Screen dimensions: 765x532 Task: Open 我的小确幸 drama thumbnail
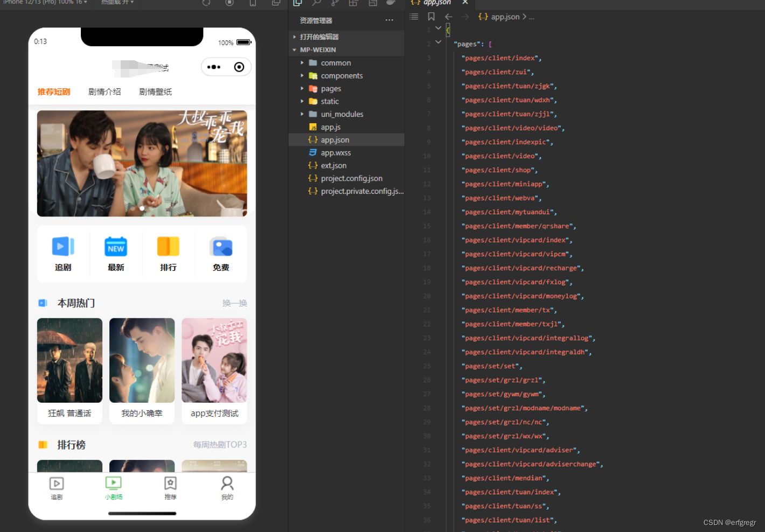[x=142, y=361]
